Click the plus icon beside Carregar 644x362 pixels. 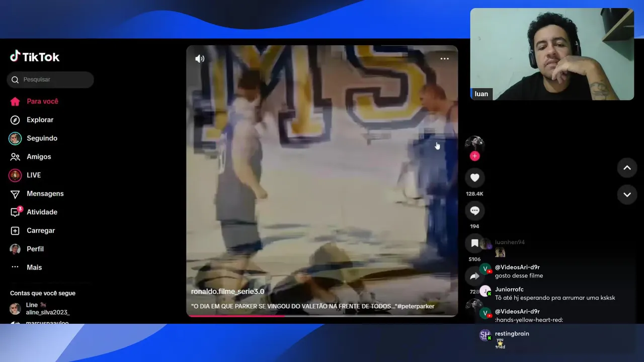point(15,230)
